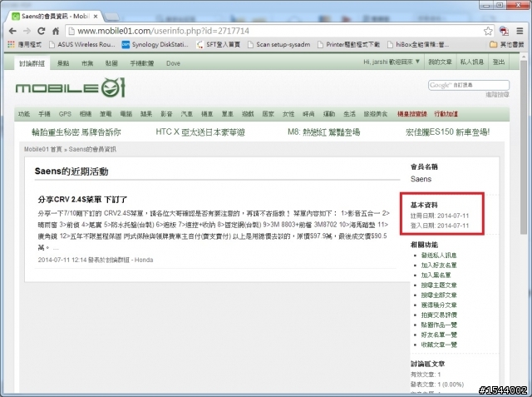Open the Scan setup-sysadm bookmark

[278, 44]
